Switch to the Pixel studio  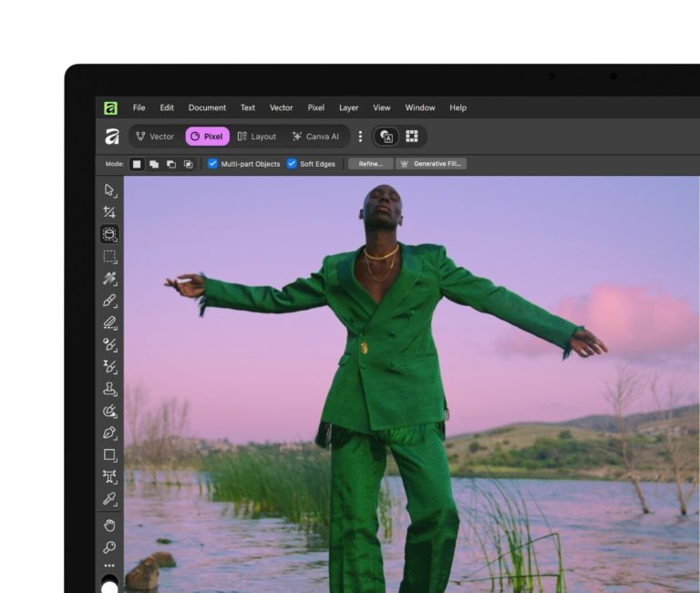[x=207, y=137]
